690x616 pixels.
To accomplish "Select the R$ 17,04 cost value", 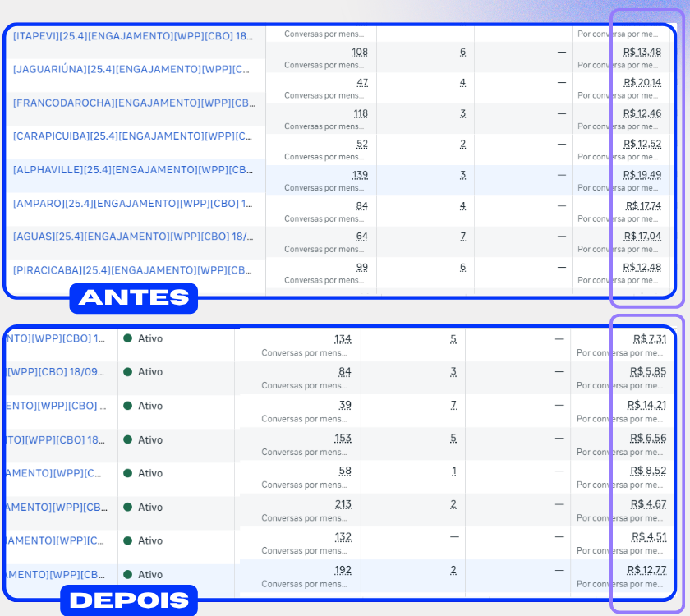I will click(642, 237).
